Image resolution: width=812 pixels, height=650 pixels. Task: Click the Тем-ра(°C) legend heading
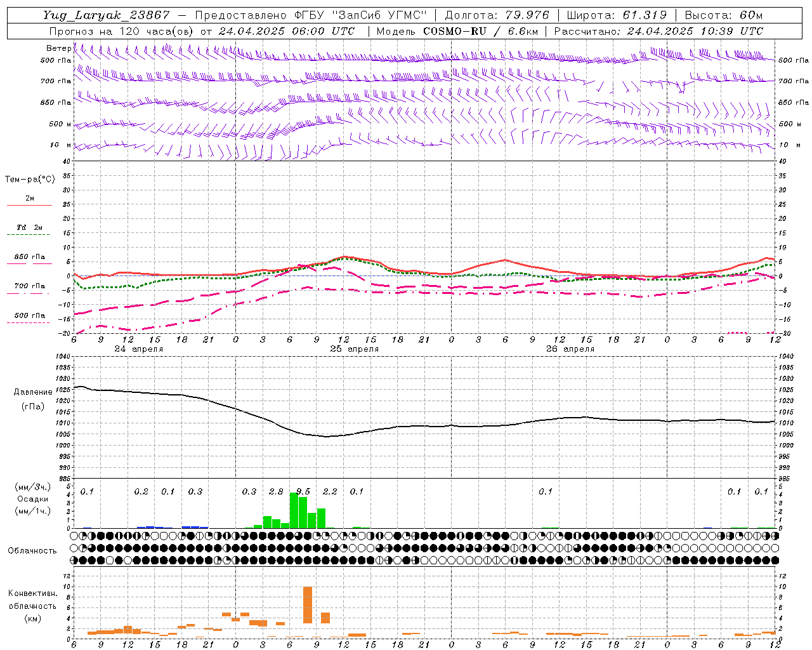tap(30, 180)
